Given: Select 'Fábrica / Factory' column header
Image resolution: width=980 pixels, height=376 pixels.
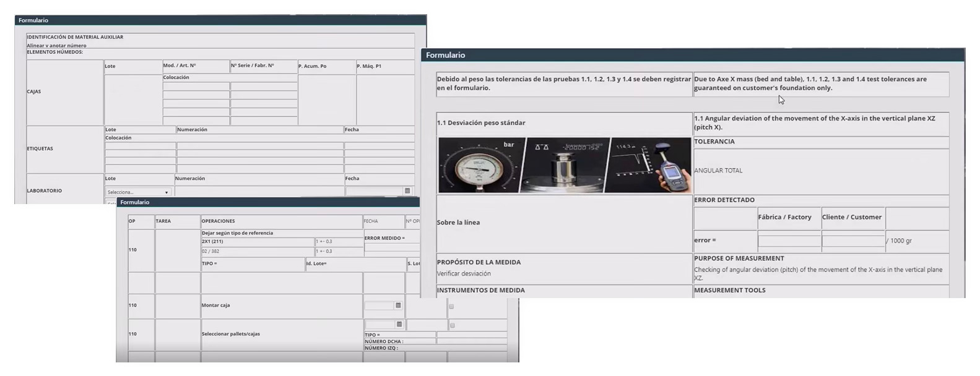Looking at the screenshot, I should [784, 217].
